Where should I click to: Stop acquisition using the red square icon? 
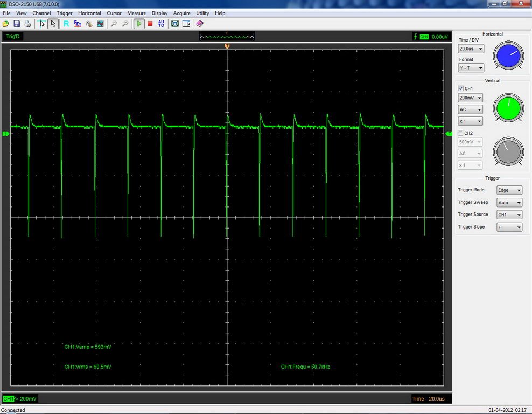pyautogui.click(x=149, y=24)
